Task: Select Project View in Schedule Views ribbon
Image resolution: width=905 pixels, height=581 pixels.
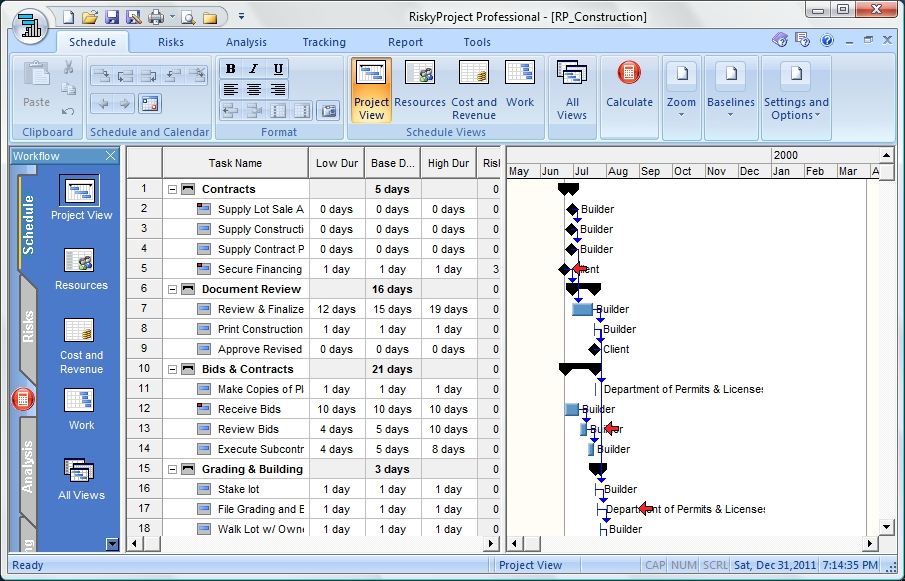Action: [371, 90]
